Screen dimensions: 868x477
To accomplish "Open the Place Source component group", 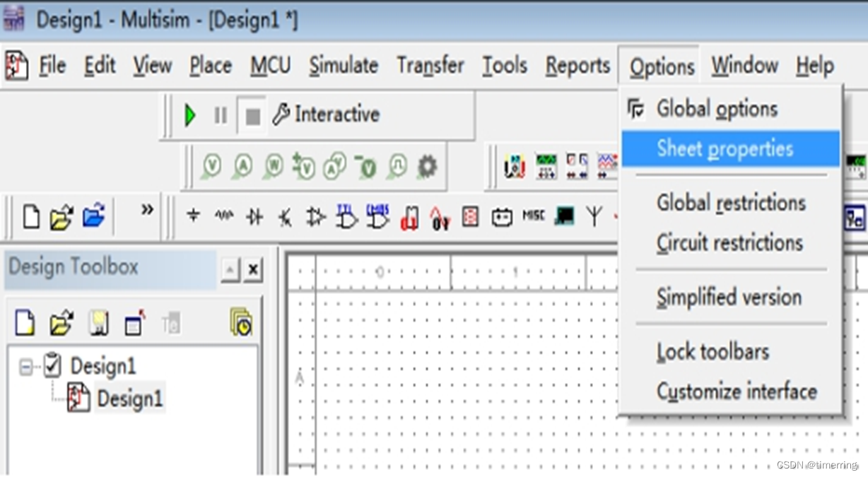I will click(x=193, y=216).
